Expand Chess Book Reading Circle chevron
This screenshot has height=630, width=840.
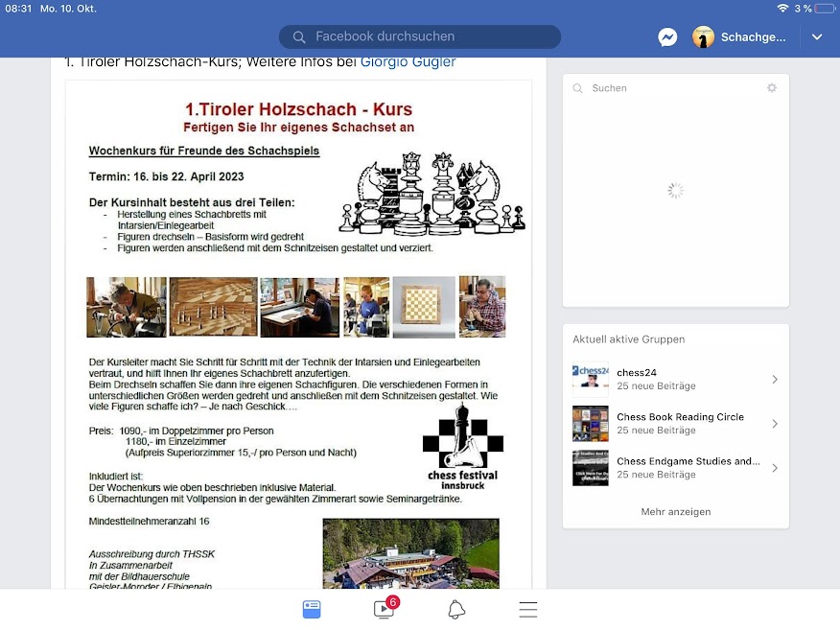point(775,423)
